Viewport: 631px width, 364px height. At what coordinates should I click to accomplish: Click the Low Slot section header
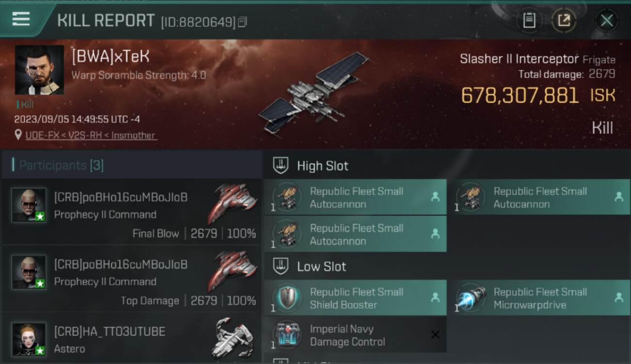tap(321, 266)
